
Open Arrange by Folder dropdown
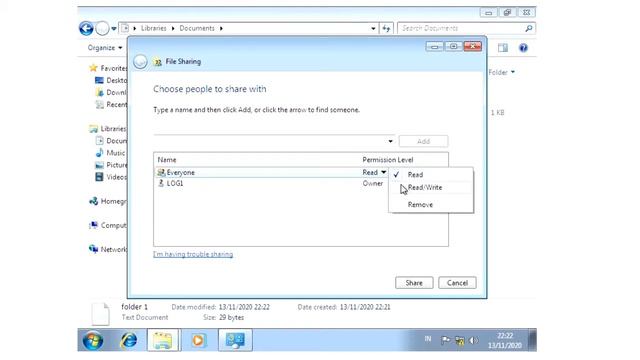click(x=502, y=72)
